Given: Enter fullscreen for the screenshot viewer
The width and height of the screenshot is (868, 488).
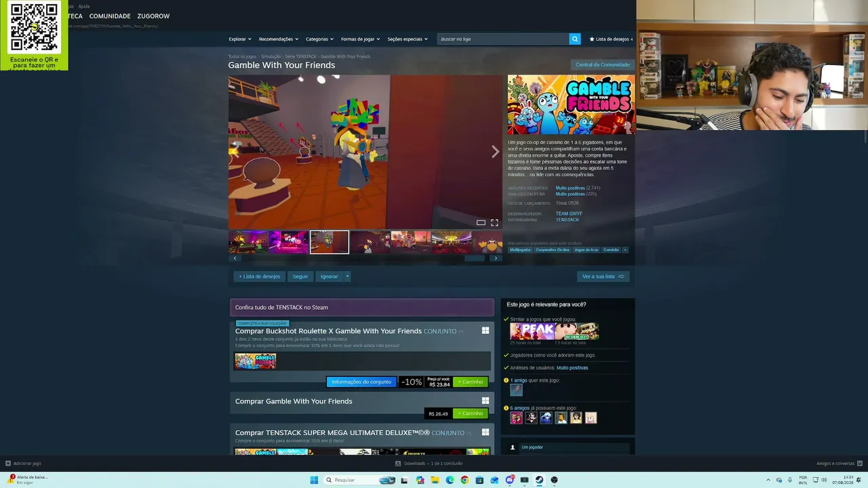Looking at the screenshot, I should pyautogui.click(x=494, y=222).
